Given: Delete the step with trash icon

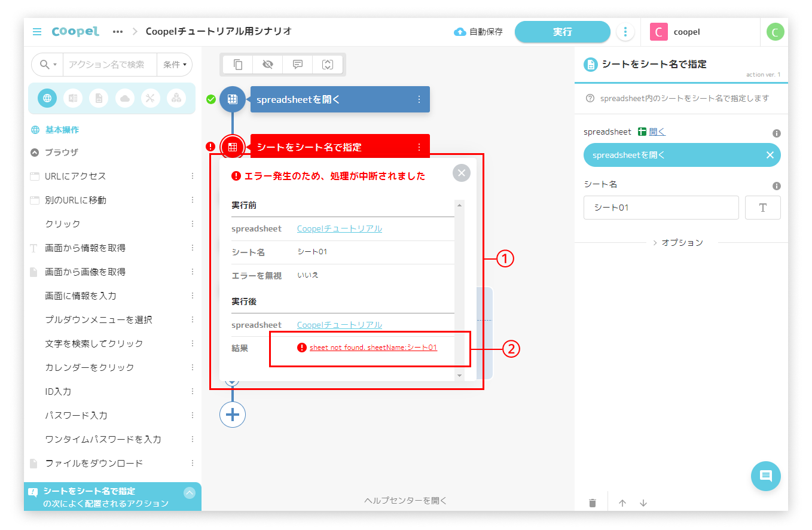Looking at the screenshot, I should point(593,503).
